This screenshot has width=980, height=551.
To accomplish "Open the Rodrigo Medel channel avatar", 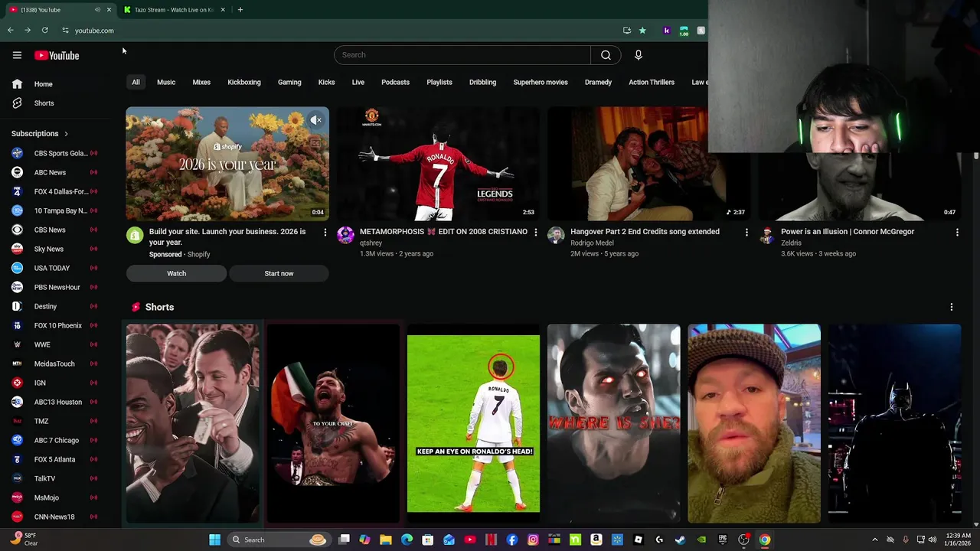I will click(556, 236).
